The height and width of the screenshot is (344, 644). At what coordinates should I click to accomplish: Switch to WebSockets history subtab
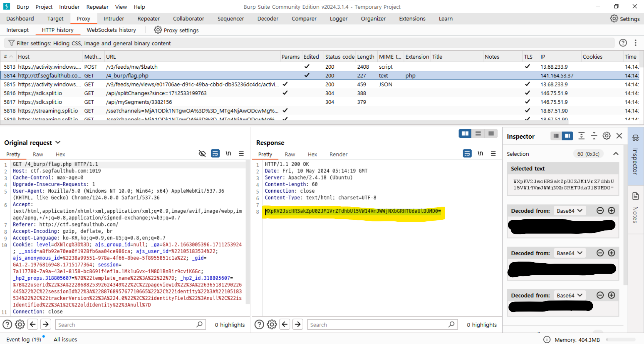click(x=111, y=30)
